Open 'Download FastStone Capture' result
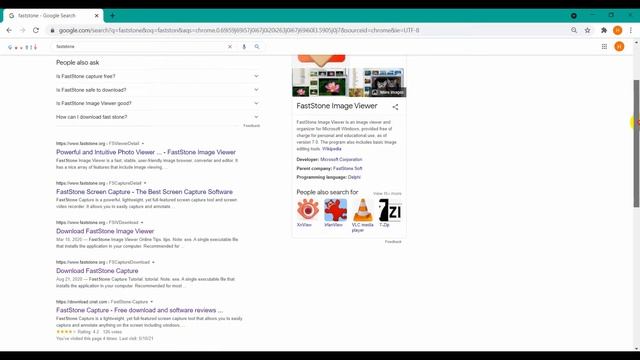The width and height of the screenshot is (640, 360). [x=97, y=271]
